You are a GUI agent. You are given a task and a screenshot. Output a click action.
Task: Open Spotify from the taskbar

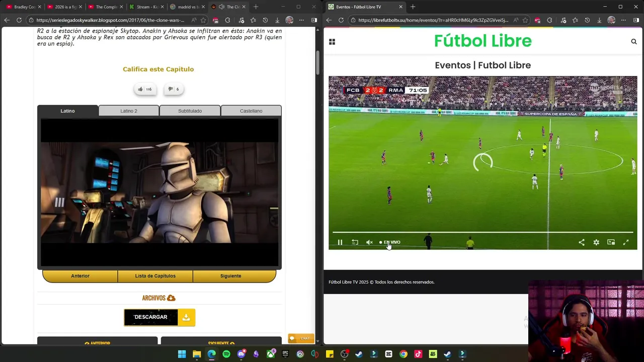tap(226, 354)
